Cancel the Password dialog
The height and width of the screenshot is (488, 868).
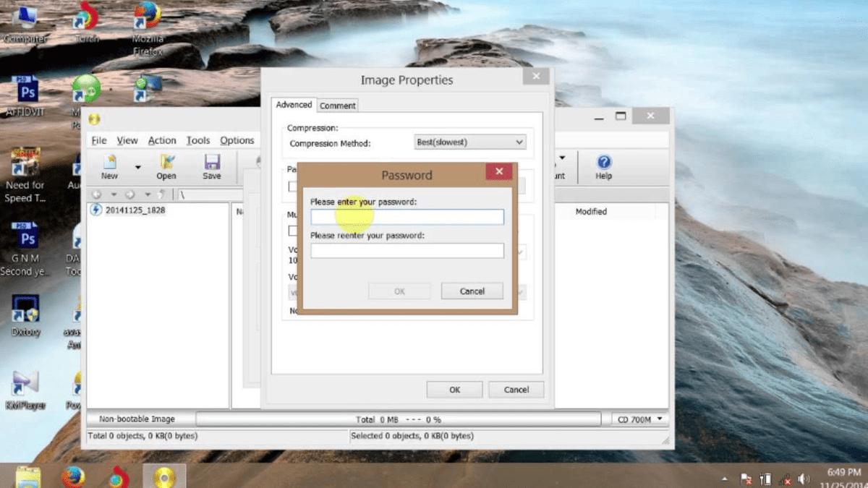[x=472, y=291]
